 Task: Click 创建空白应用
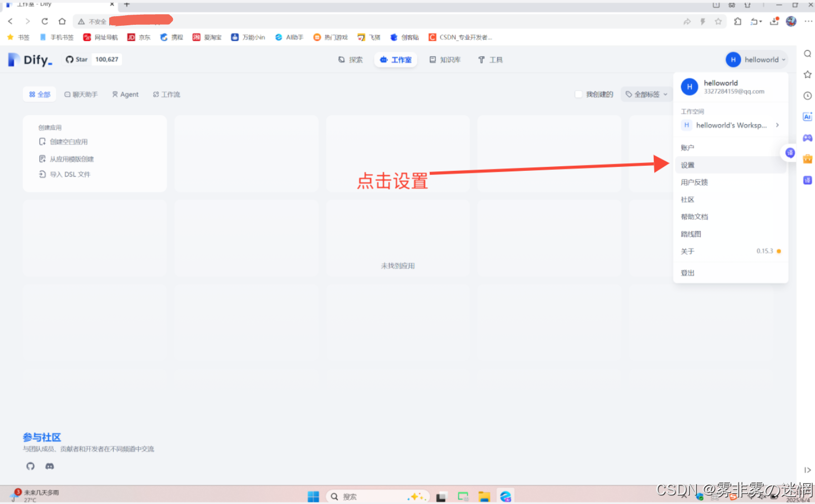click(x=64, y=142)
